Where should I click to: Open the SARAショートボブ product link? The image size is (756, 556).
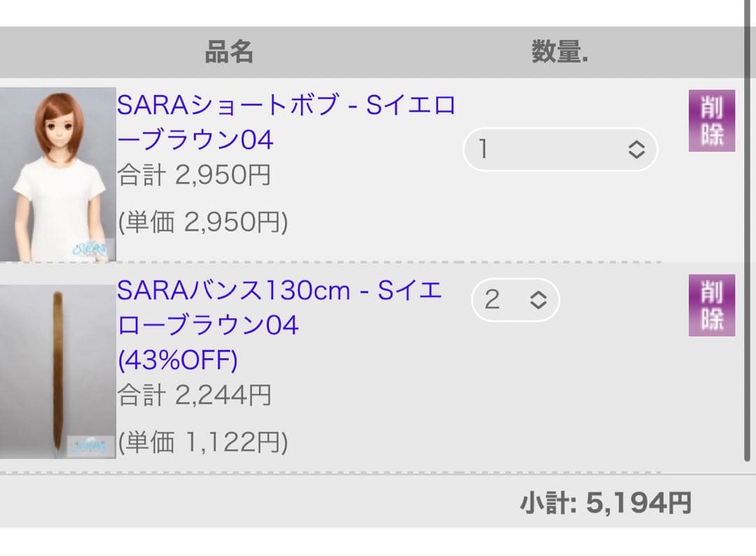pos(287,122)
